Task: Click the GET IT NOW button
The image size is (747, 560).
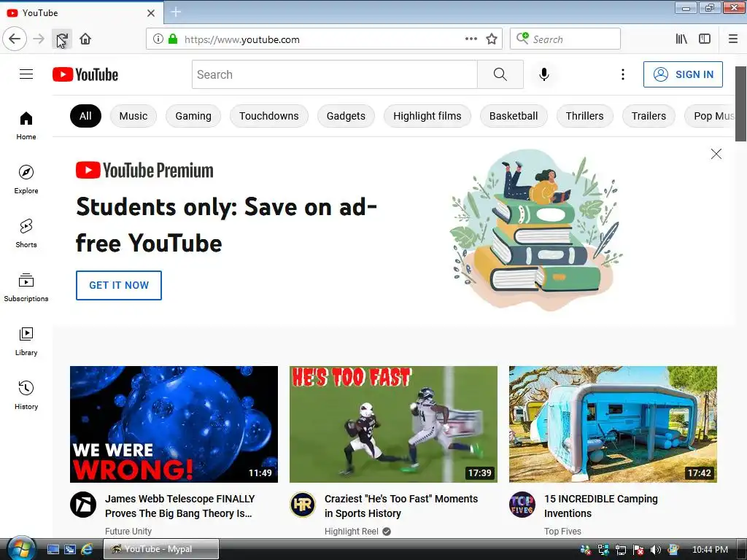Action: [x=119, y=285]
